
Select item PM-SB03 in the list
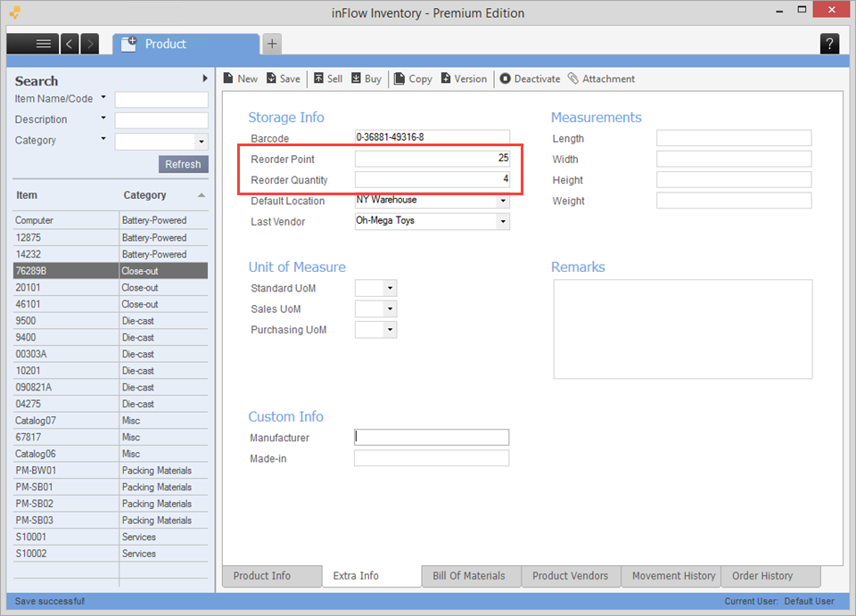tap(111, 521)
